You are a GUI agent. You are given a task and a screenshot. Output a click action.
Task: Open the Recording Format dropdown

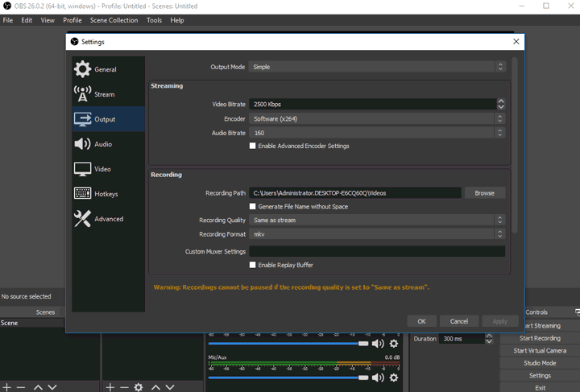[x=376, y=234]
